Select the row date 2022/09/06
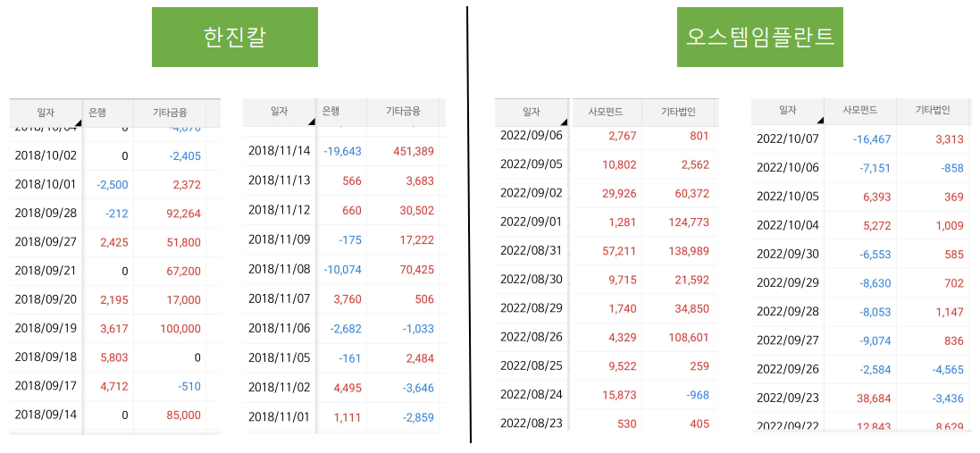 tap(532, 135)
